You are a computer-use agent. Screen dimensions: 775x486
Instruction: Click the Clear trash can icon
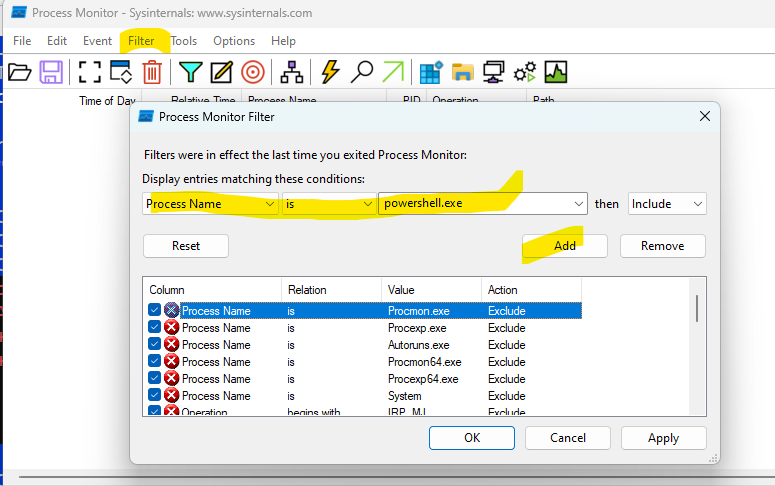(x=152, y=72)
